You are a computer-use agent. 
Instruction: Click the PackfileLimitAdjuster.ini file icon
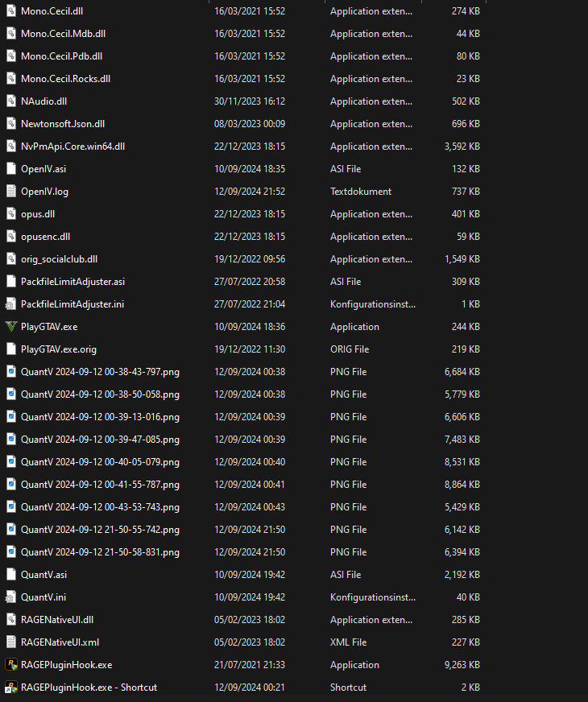(11, 304)
